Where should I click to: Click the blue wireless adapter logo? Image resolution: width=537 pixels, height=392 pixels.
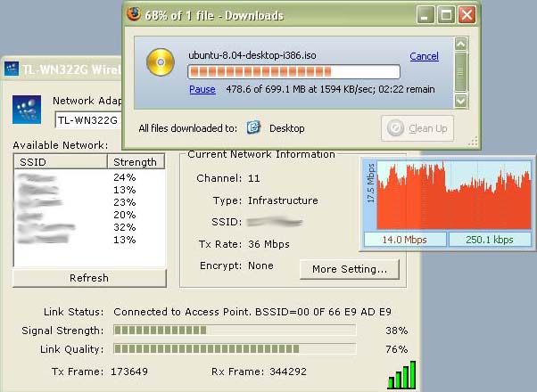coord(27,110)
